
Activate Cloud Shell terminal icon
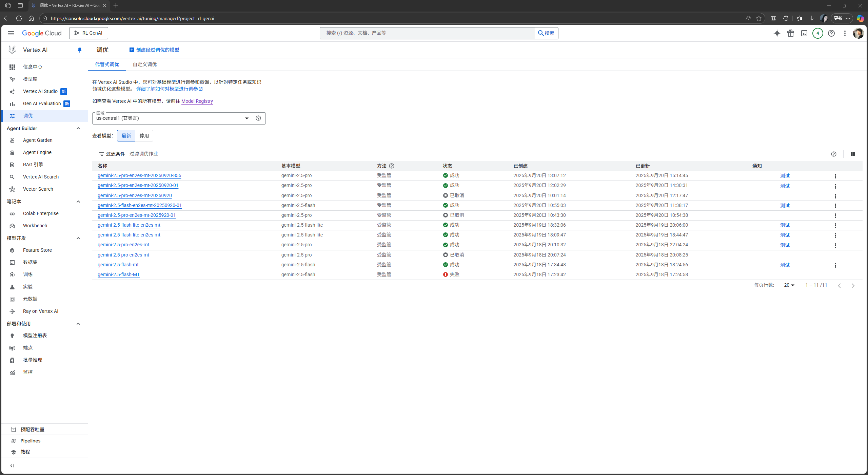tap(804, 33)
